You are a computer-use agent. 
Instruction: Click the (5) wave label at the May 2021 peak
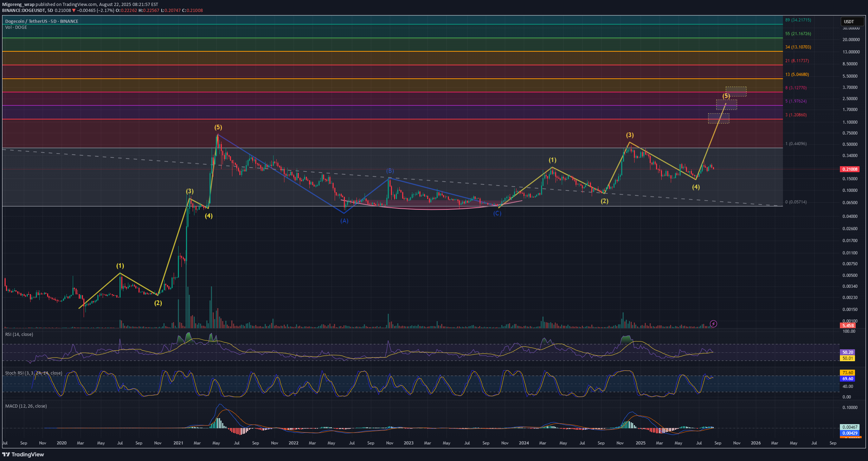pos(218,127)
